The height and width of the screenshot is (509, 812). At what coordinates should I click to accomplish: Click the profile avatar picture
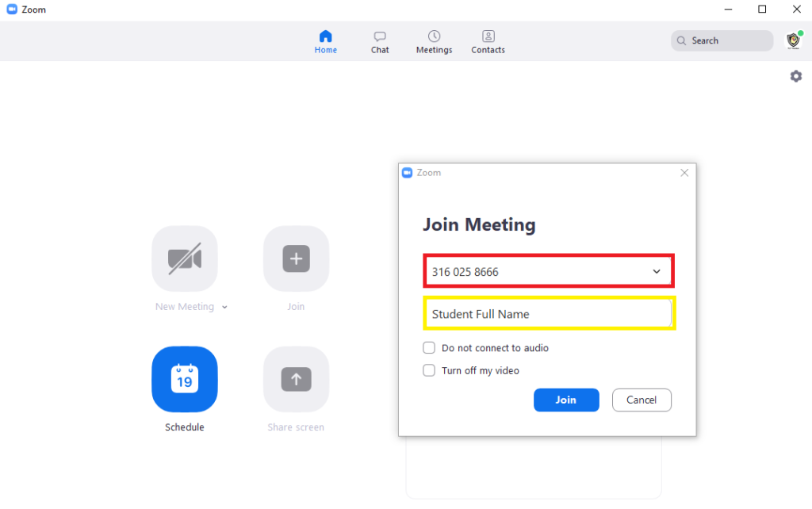point(792,40)
